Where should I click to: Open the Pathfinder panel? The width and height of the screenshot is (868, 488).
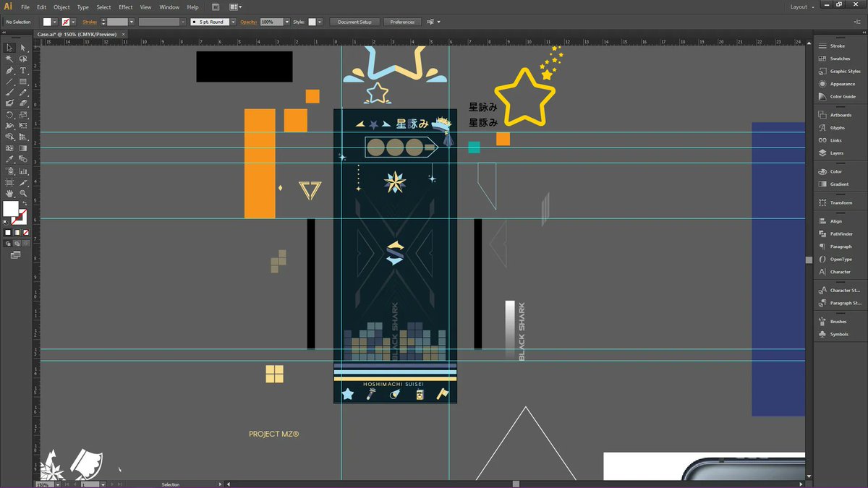[841, 234]
